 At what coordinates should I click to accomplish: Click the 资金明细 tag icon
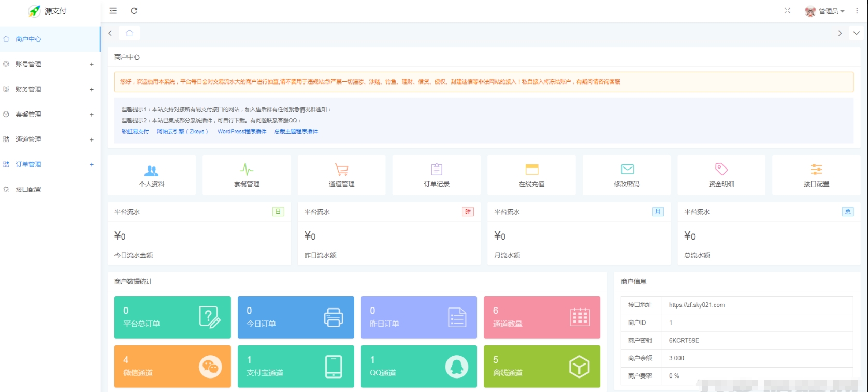pos(721,169)
